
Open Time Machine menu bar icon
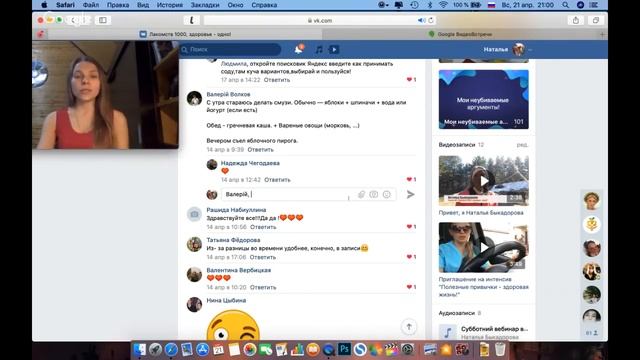tap(414, 5)
